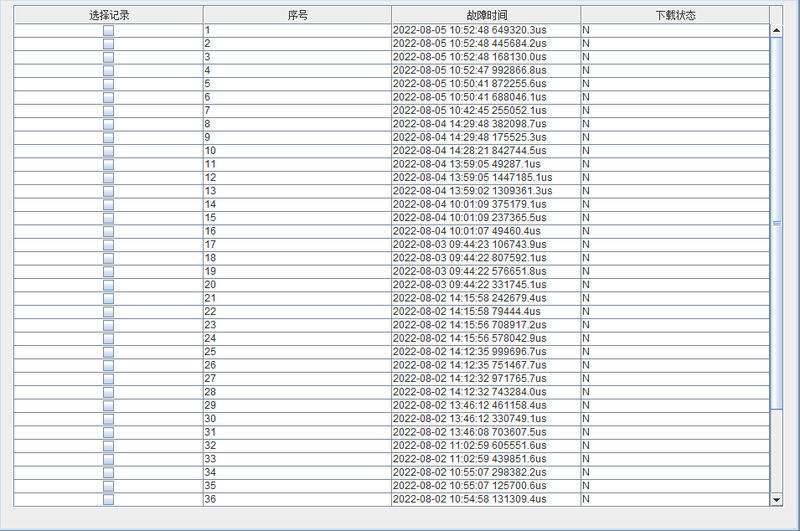Click the scrollbar up arrow

pos(776,30)
